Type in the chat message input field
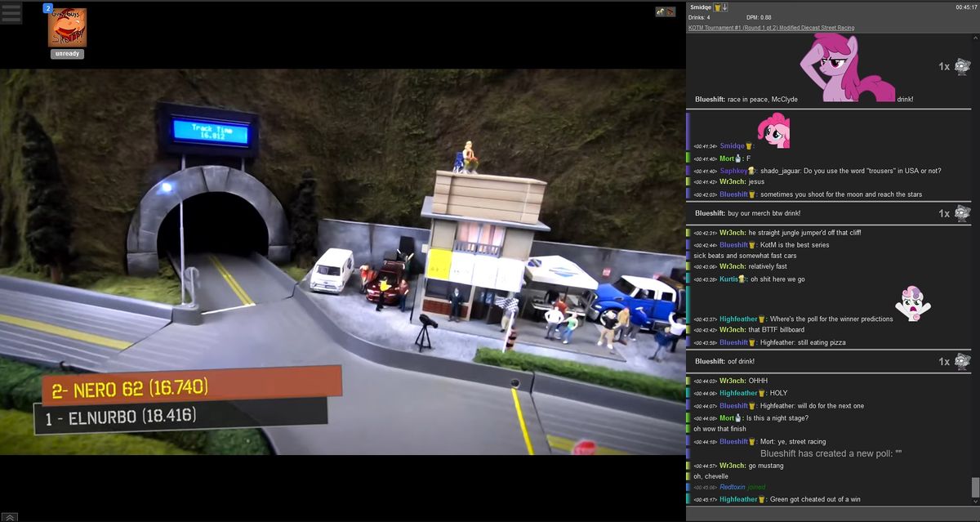The width and height of the screenshot is (980, 522). click(832, 514)
